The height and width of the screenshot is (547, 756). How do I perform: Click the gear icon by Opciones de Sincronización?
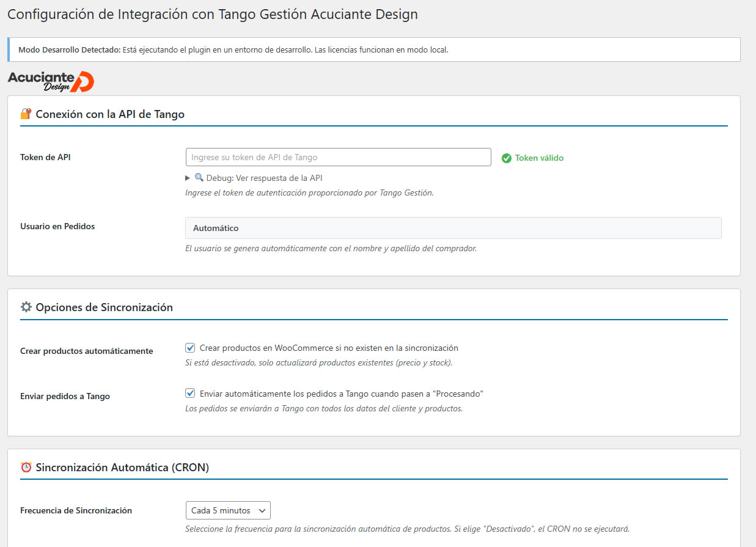point(26,307)
